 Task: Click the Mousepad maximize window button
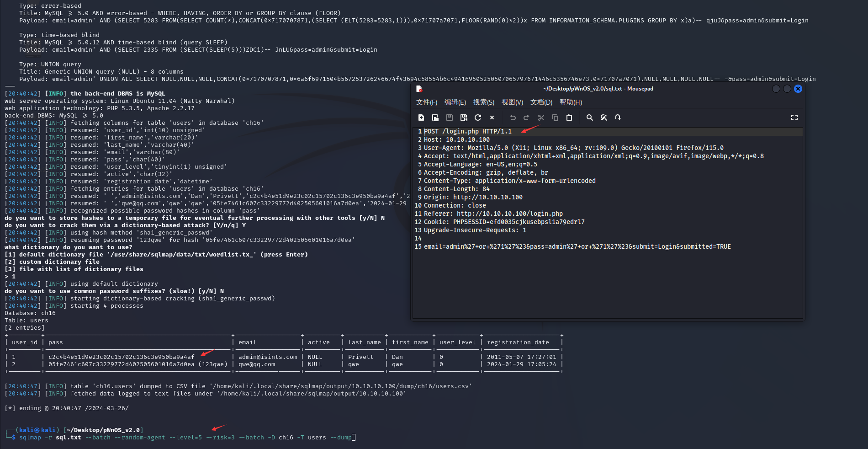coord(787,89)
